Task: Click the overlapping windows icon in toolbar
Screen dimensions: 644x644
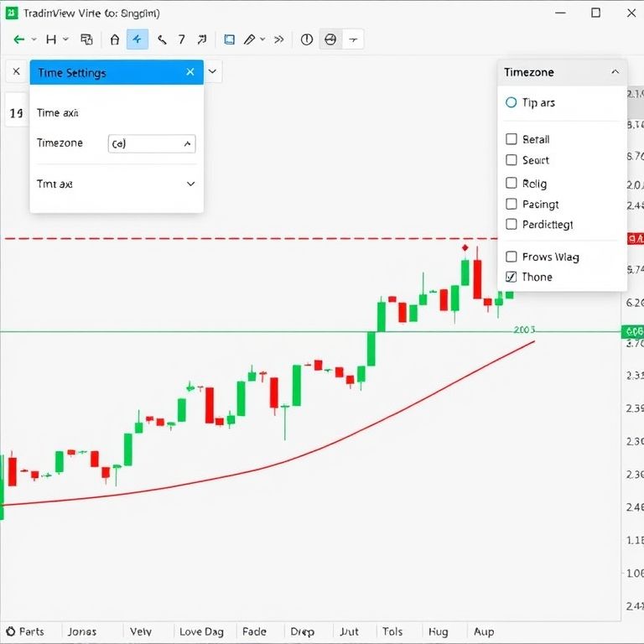Action: (x=86, y=39)
